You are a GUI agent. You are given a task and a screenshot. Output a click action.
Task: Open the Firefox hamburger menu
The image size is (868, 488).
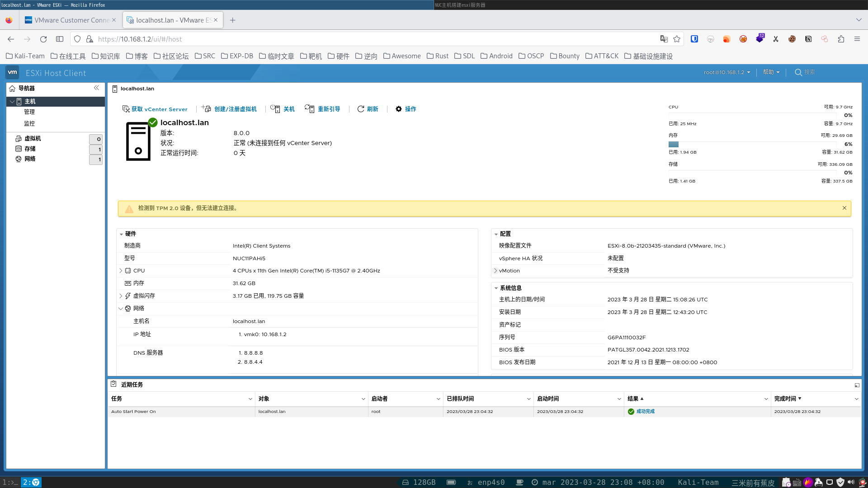point(857,39)
